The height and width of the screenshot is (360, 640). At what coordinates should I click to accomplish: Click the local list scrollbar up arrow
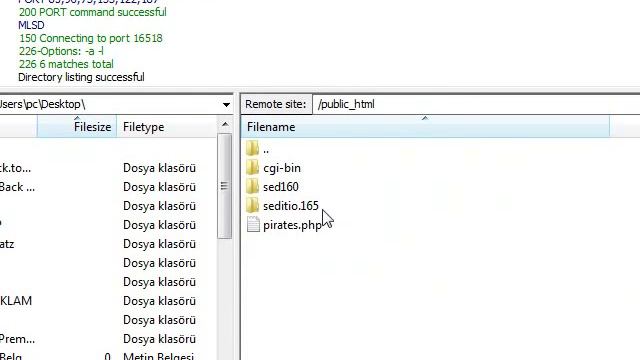[225, 124]
